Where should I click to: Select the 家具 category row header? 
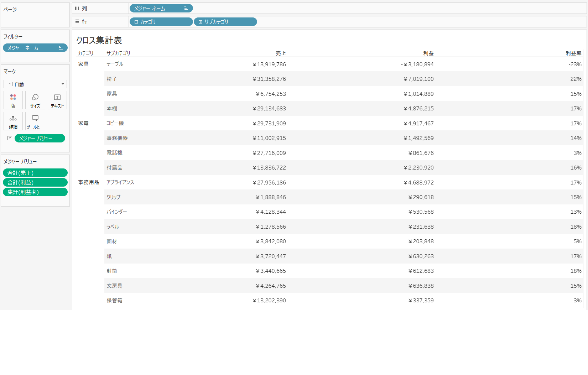point(83,64)
